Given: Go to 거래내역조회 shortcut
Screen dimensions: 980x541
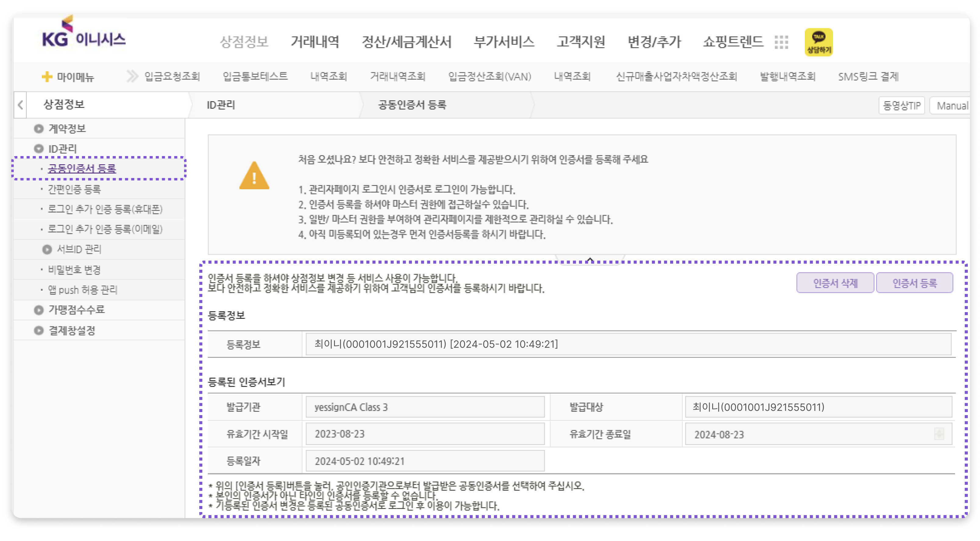Looking at the screenshot, I should [x=398, y=77].
